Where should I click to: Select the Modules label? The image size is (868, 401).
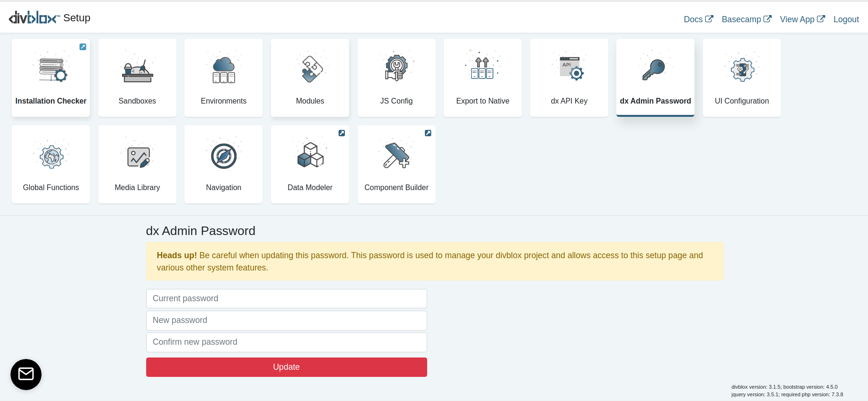[x=310, y=101]
